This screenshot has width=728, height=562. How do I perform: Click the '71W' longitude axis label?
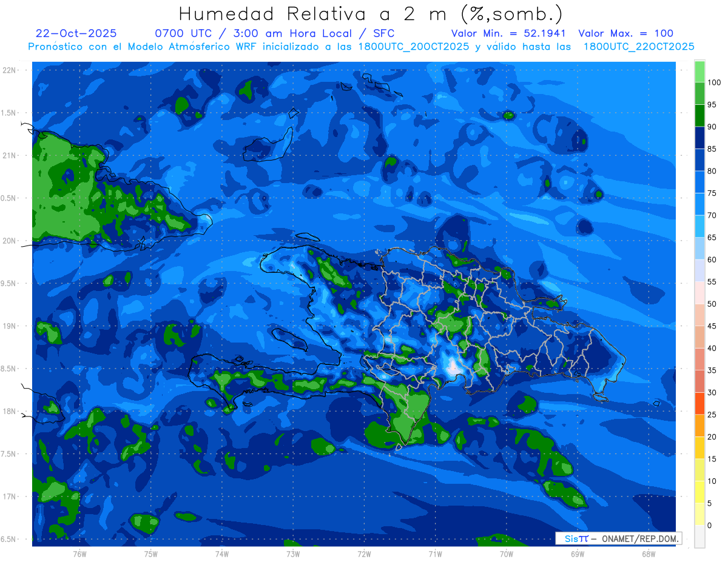coord(436,554)
